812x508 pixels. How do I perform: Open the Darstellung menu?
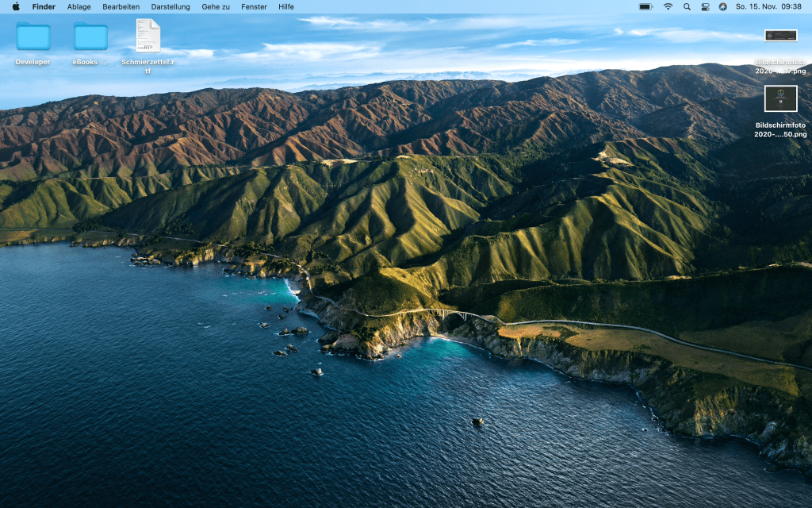[170, 6]
